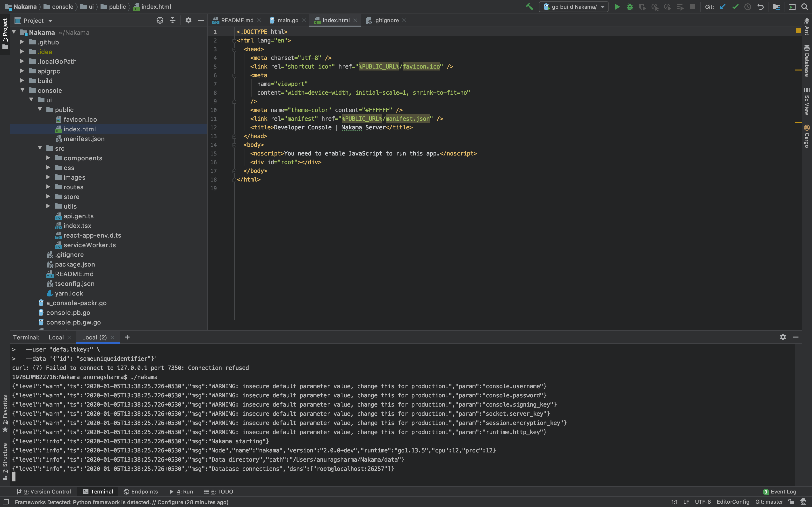Update project with the blue Git arrow
Viewport: 812px width, 507px height.
pyautogui.click(x=723, y=7)
